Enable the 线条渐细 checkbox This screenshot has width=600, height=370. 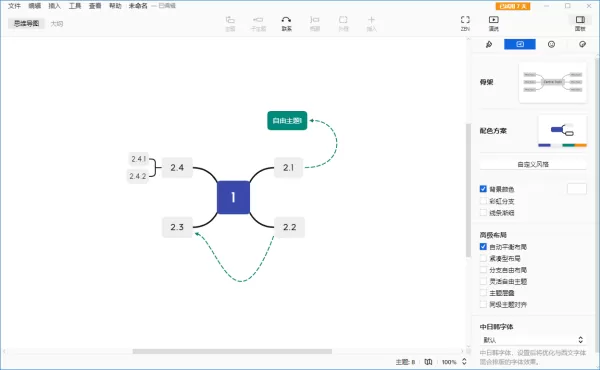[483, 212]
